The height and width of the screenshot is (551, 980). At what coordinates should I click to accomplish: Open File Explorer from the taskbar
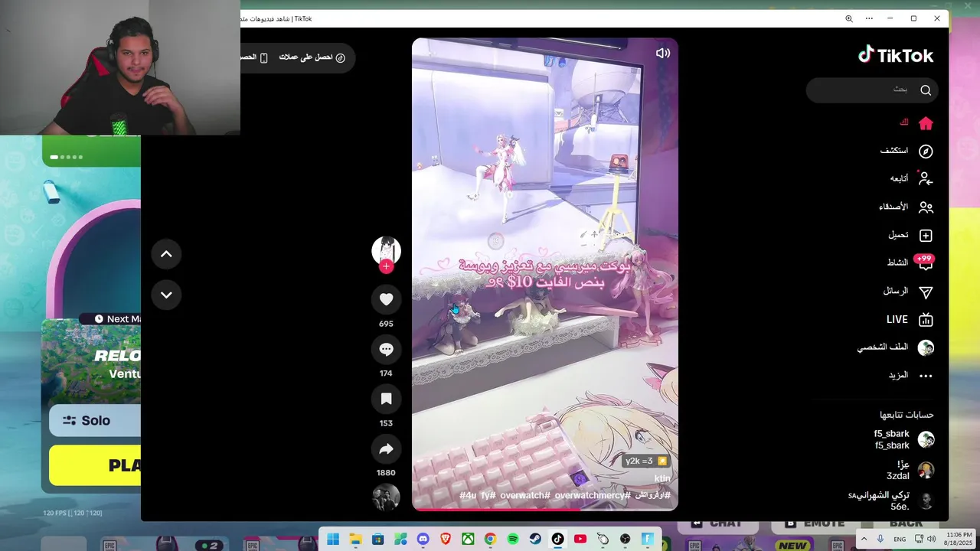[355, 539]
